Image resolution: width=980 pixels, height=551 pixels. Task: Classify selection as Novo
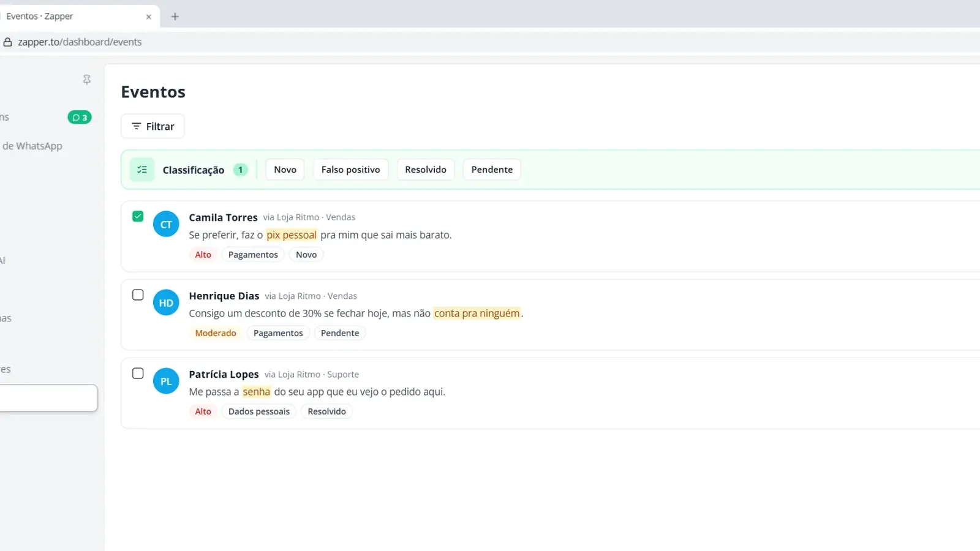click(x=285, y=170)
